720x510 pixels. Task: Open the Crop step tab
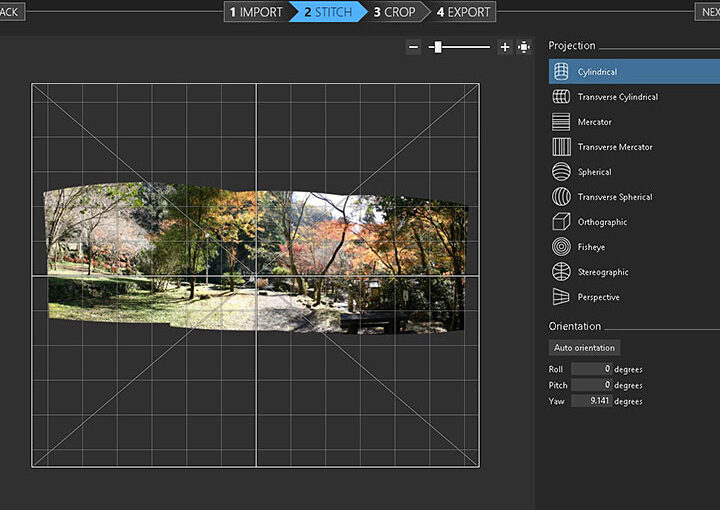click(x=394, y=12)
